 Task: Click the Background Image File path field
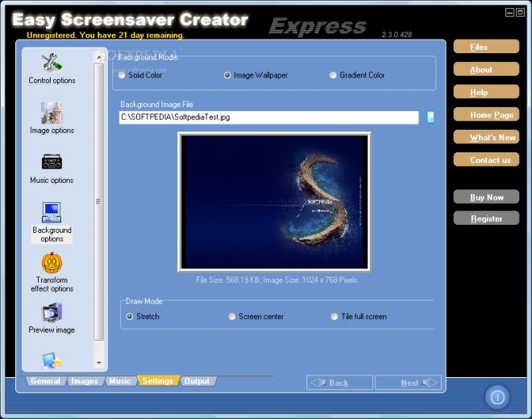click(268, 118)
